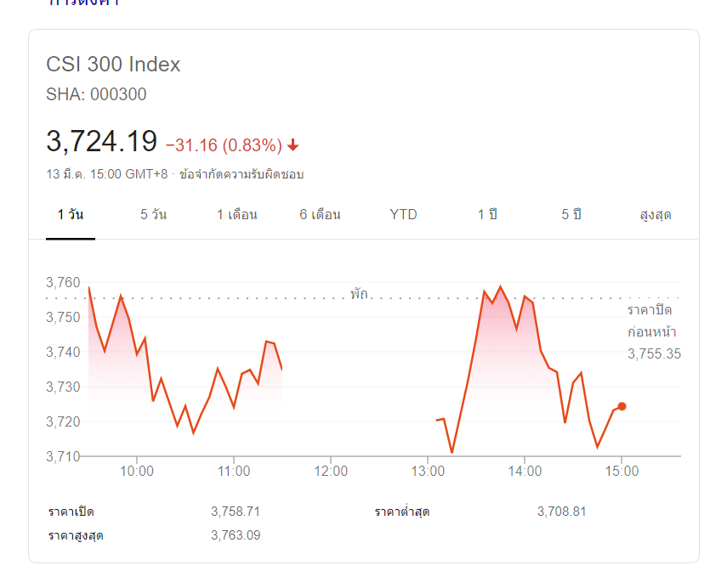Click the previous close value 3,755.35
The width and height of the screenshot is (727, 588).
pyautogui.click(x=654, y=353)
